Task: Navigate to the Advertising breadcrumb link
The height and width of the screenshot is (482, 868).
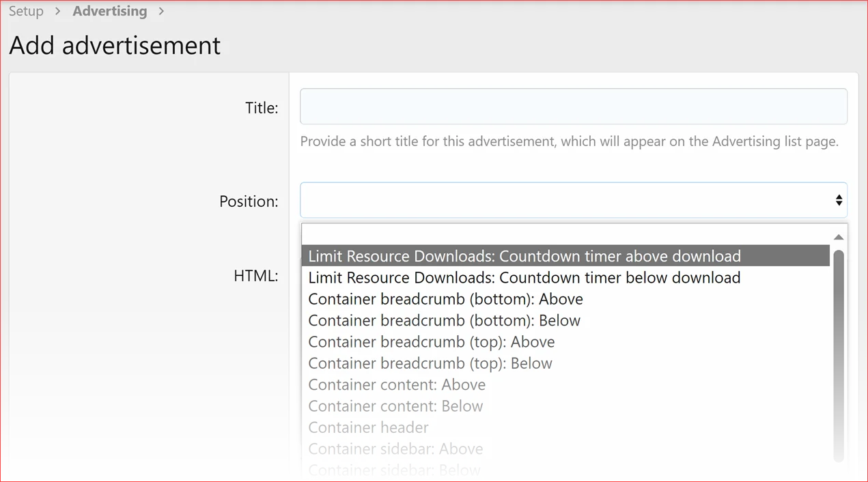Action: pyautogui.click(x=110, y=11)
